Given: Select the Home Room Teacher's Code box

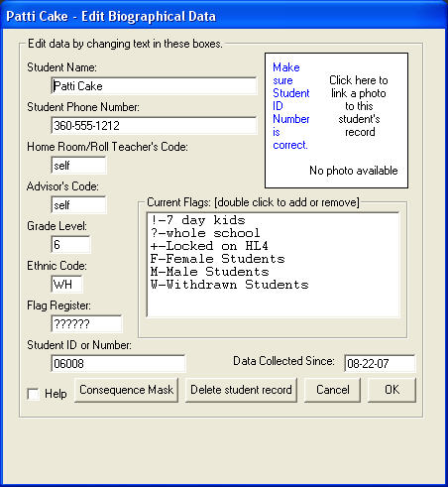Looking at the screenshot, I should (79, 166).
